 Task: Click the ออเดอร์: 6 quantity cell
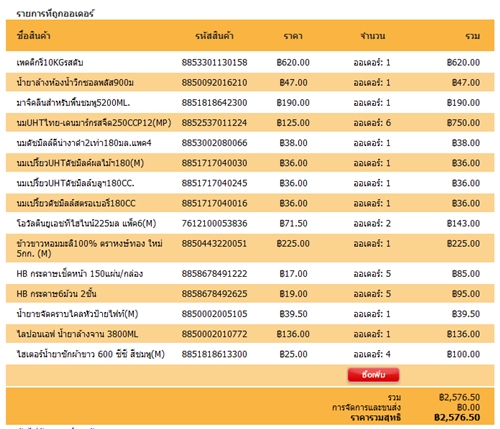coord(372,123)
